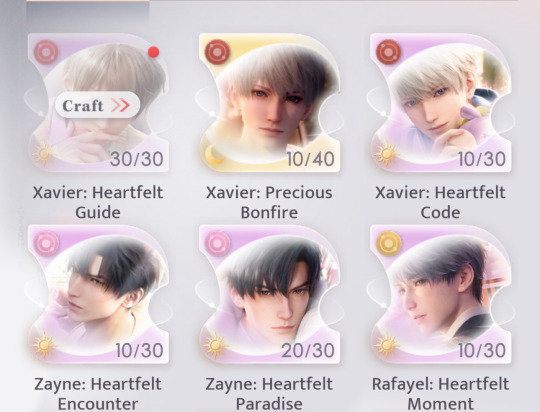
Task: Click the red notification dot on Heartfelt Guide
Action: [x=153, y=52]
